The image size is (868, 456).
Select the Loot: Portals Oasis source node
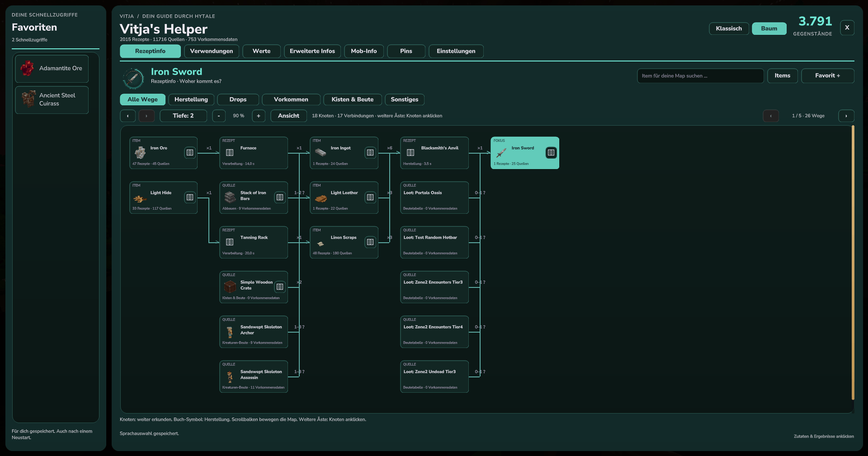pyautogui.click(x=434, y=197)
